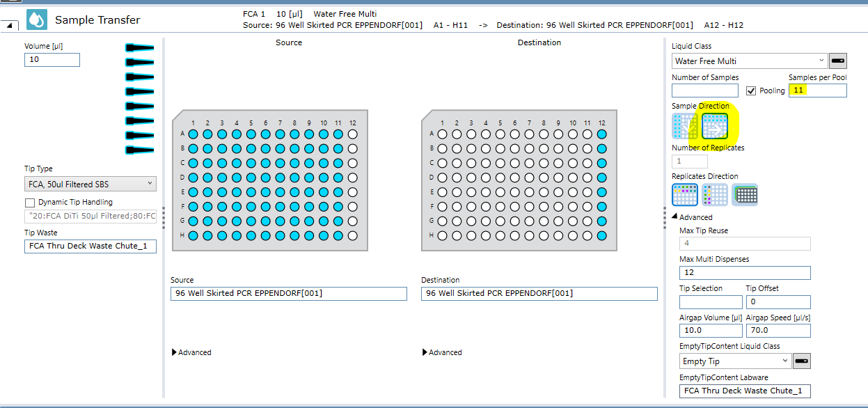Click the Volume input field
Viewport: 868px width, 408px height.
(x=52, y=60)
